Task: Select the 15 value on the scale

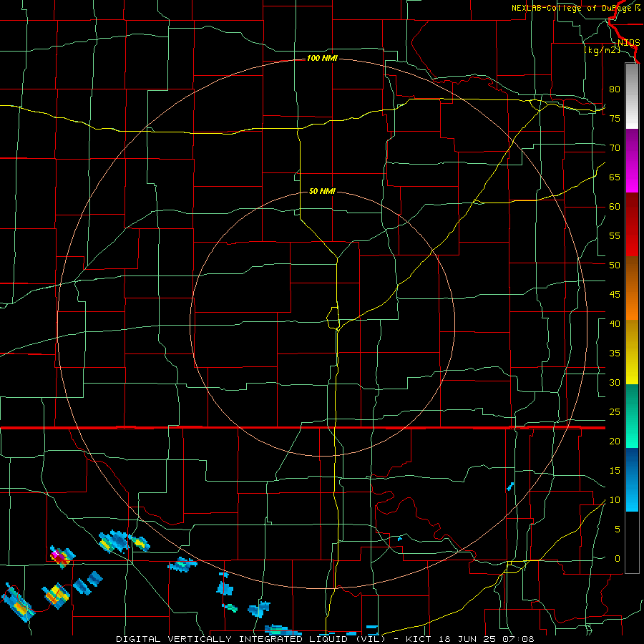Action: pyautogui.click(x=615, y=471)
